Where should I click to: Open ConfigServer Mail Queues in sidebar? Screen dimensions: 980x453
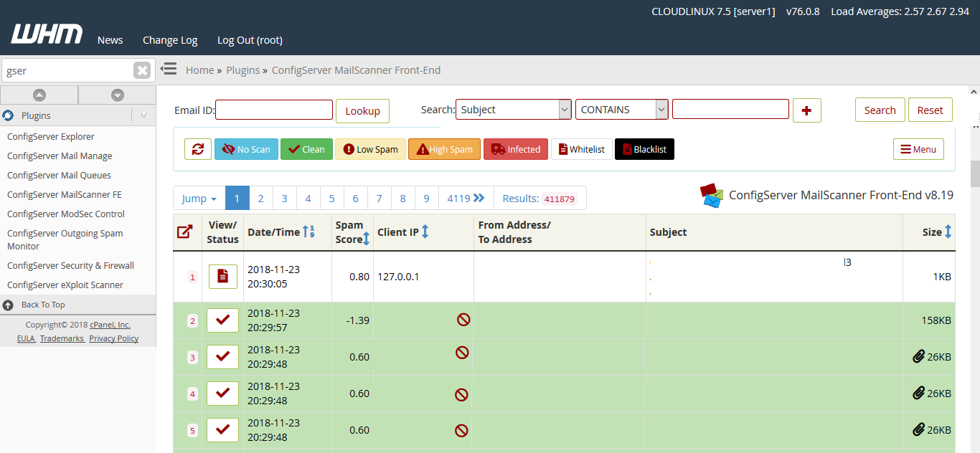59,175
